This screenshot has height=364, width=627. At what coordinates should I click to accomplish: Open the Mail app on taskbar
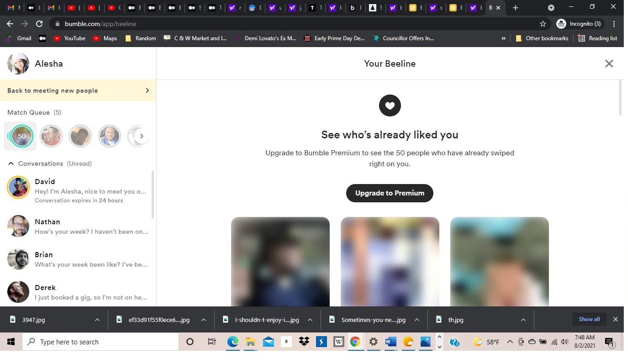click(268, 342)
